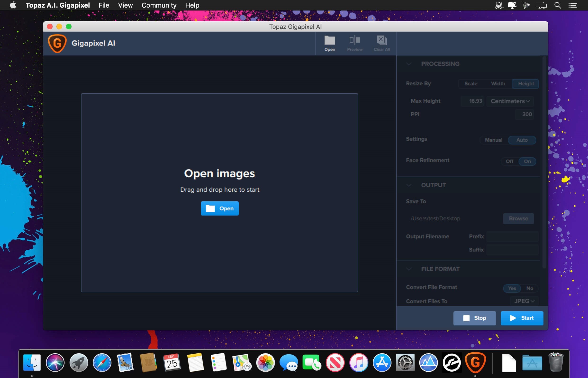Open the Centimeters unit dropdown
The height and width of the screenshot is (378, 588).
point(510,101)
